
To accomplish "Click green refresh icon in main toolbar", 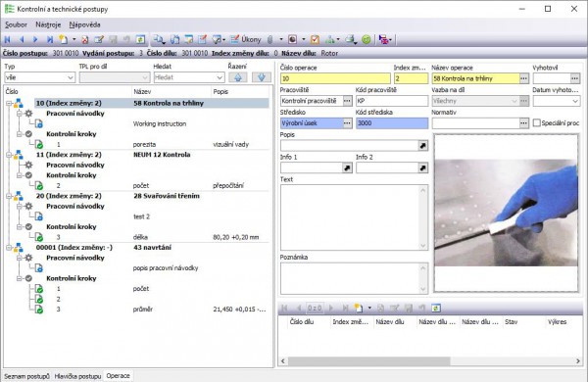I will (x=140, y=39).
